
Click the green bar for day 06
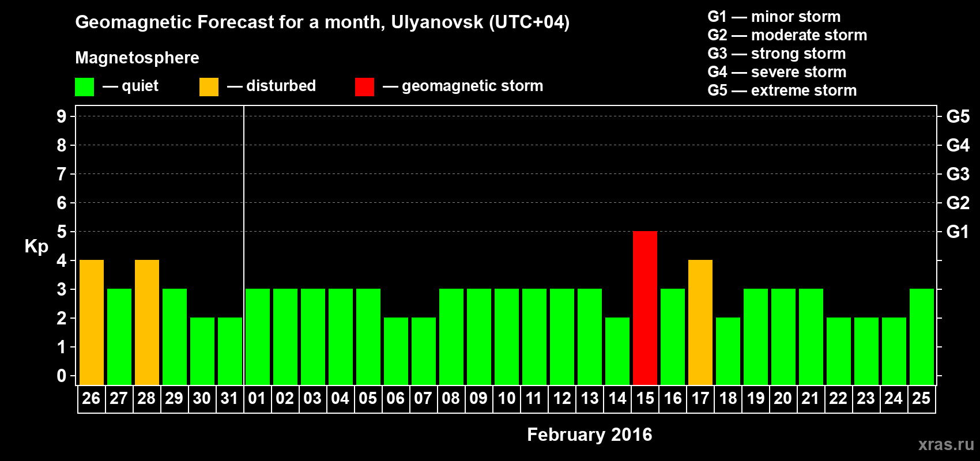pos(396,351)
